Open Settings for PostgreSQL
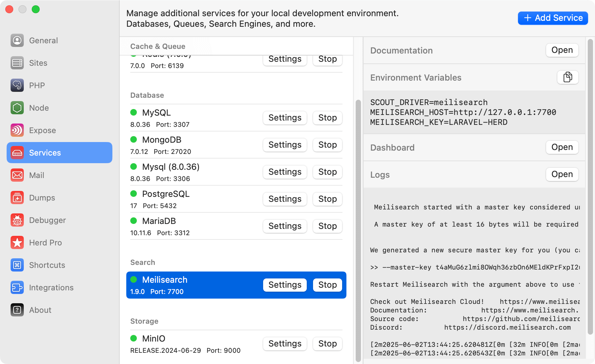The width and height of the screenshot is (595, 364). tap(285, 199)
